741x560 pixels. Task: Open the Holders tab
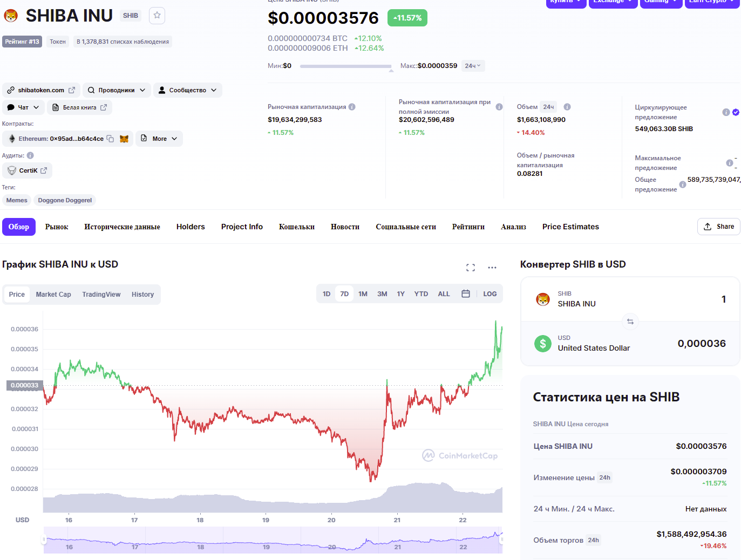(191, 227)
